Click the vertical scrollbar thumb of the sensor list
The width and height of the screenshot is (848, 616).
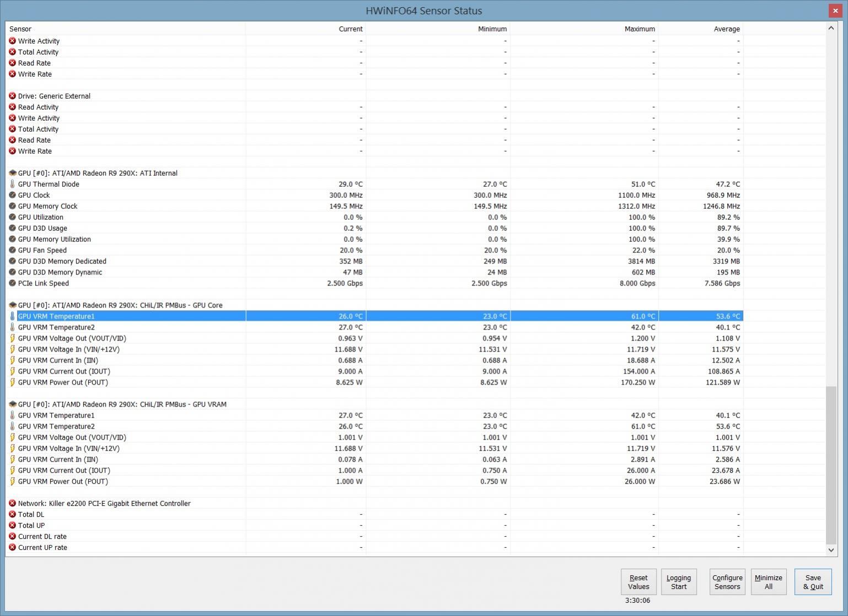(x=831, y=465)
